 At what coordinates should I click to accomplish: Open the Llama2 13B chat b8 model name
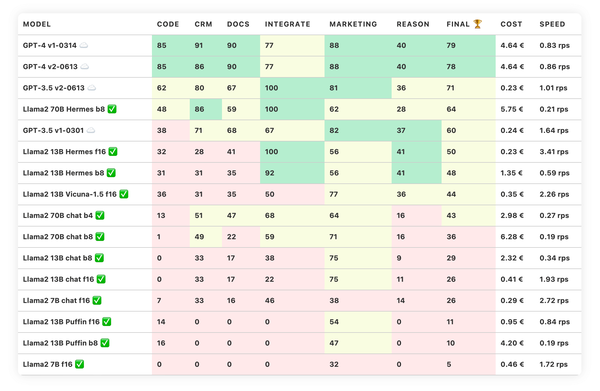pos(57,258)
